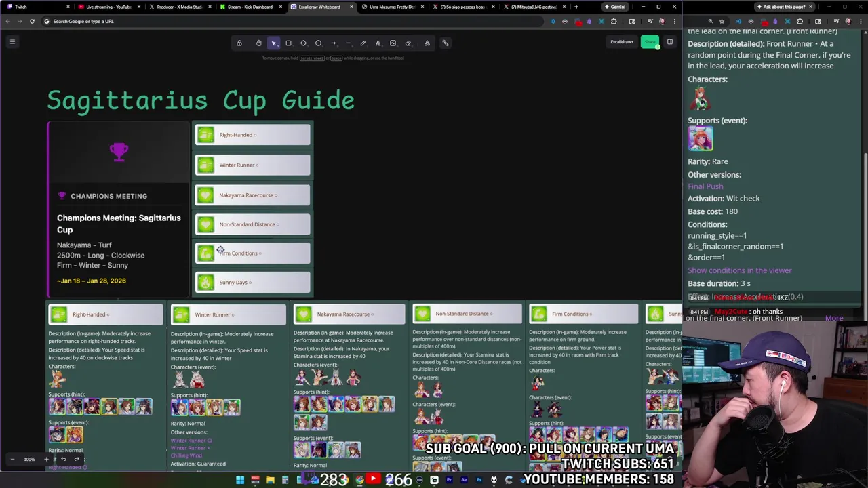The width and height of the screenshot is (868, 488).
Task: Switch to the Uma Musume Pretty Derby tab
Action: [392, 7]
